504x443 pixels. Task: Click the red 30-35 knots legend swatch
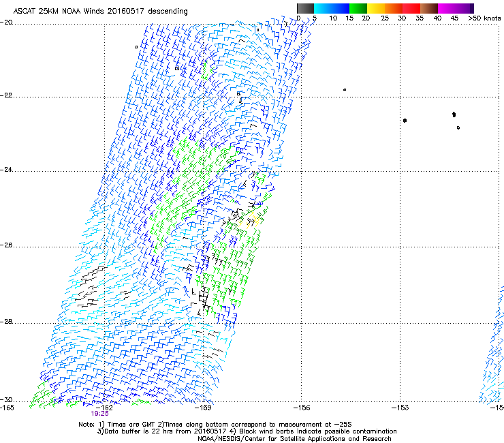pyautogui.click(x=411, y=8)
